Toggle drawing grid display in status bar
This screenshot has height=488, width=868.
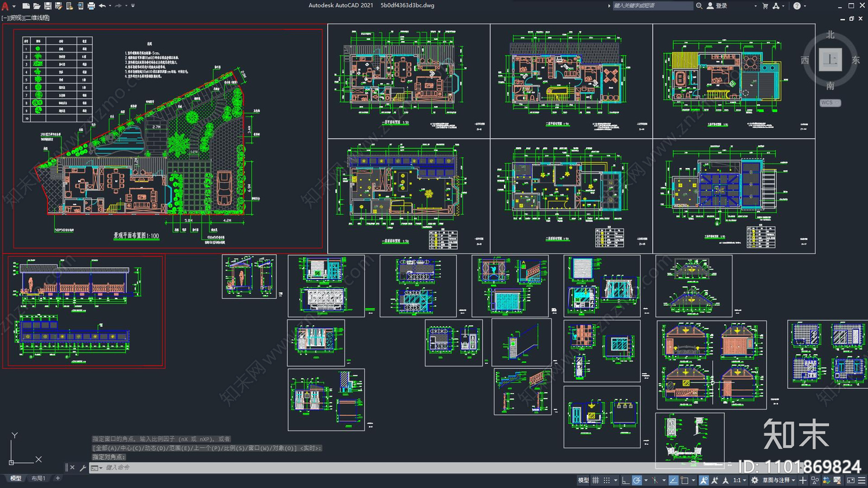(x=596, y=480)
